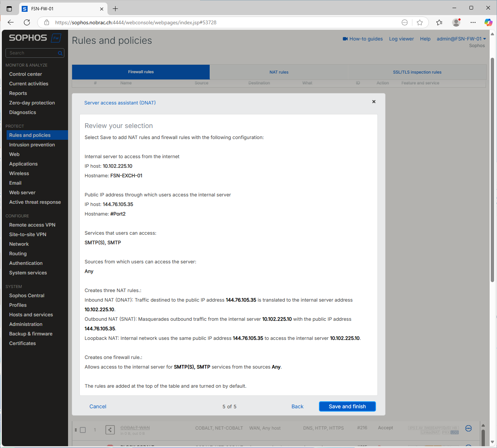This screenshot has width=497, height=448.
Task: Open Web protection menu
Action: pos(14,154)
